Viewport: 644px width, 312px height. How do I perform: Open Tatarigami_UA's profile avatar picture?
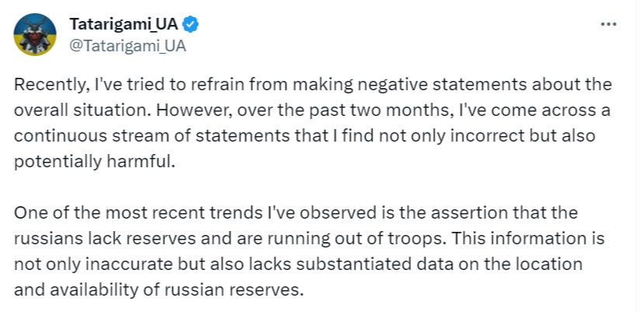click(x=35, y=34)
